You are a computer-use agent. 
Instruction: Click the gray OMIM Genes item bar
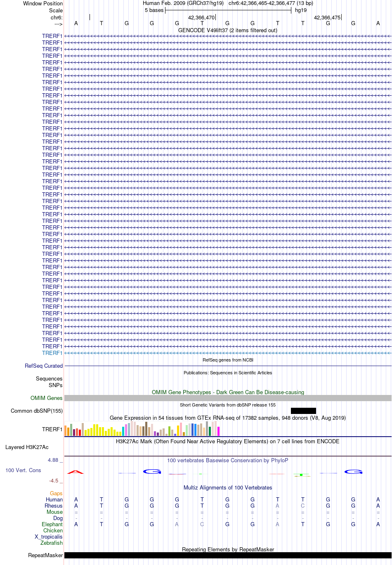(228, 398)
